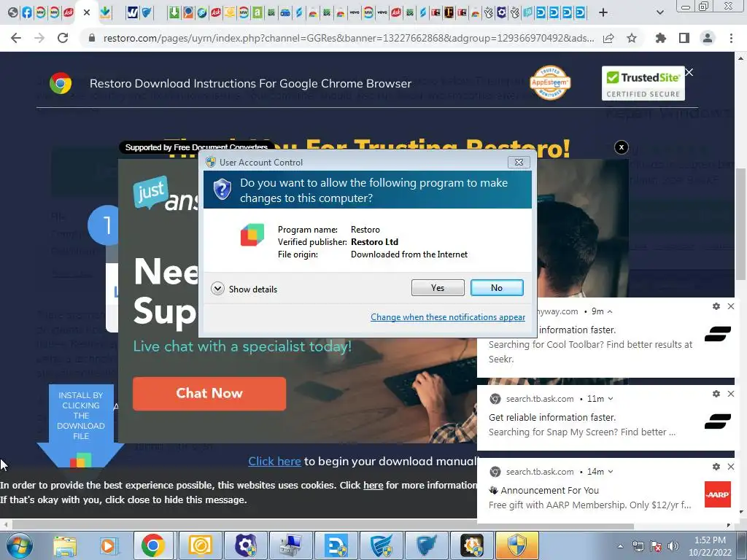This screenshot has height=560, width=747.
Task: Expand the 11m search.tb.ask.com notification chevron
Action: click(x=611, y=399)
